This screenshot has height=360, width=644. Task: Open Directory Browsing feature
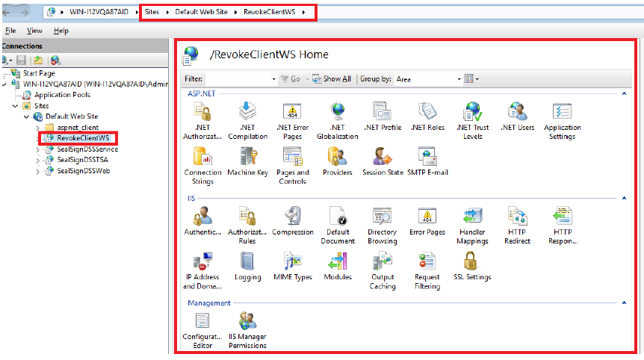point(383,222)
